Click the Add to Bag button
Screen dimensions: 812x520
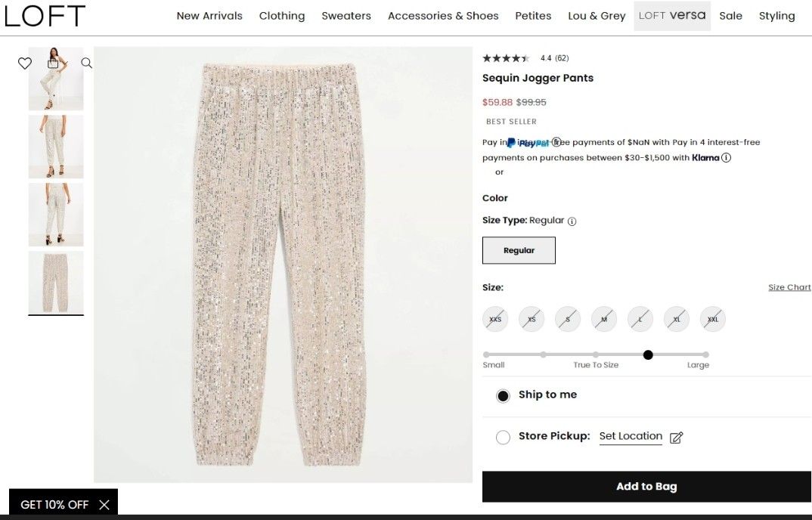pyautogui.click(x=646, y=486)
